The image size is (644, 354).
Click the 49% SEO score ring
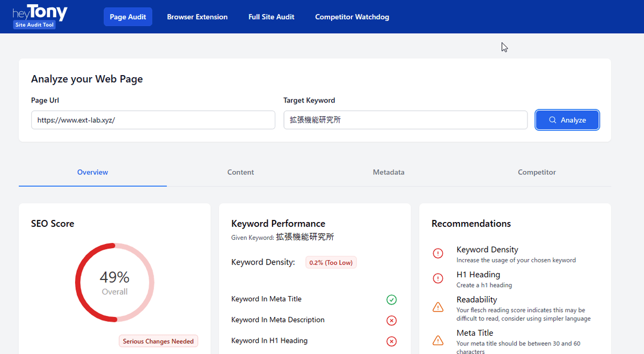click(115, 283)
